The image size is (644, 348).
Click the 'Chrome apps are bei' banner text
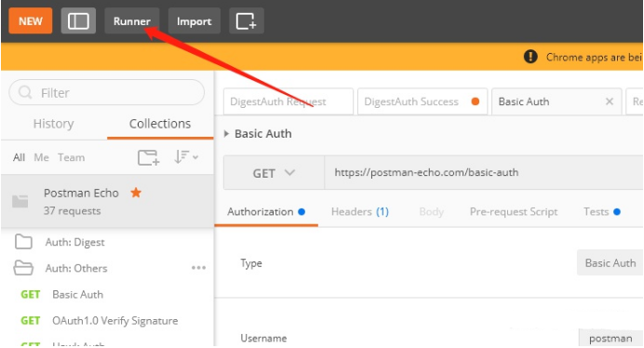click(594, 57)
